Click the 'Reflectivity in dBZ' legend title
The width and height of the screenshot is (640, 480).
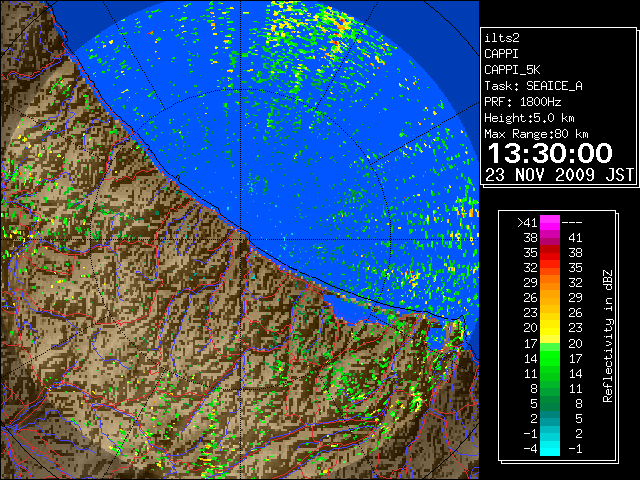coord(608,336)
